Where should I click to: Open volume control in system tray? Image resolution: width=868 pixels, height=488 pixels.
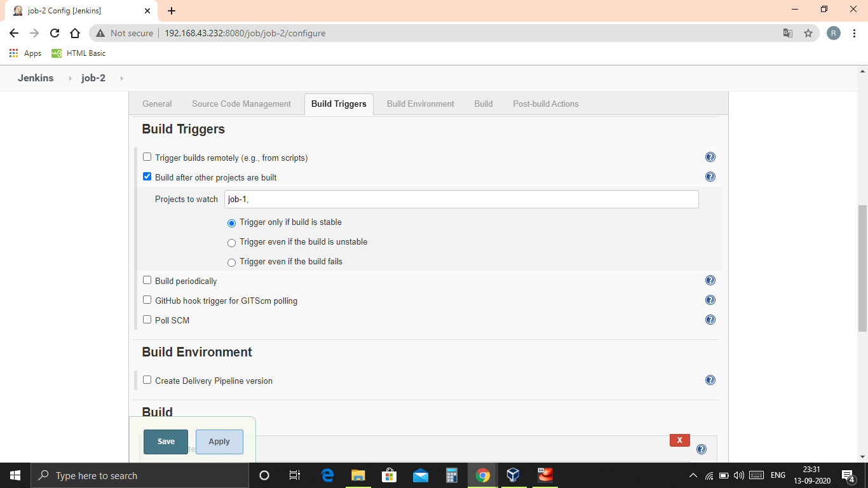(738, 475)
